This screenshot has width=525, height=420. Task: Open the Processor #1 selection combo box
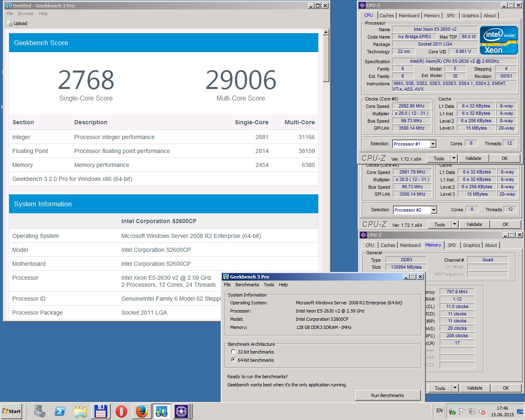(x=414, y=144)
